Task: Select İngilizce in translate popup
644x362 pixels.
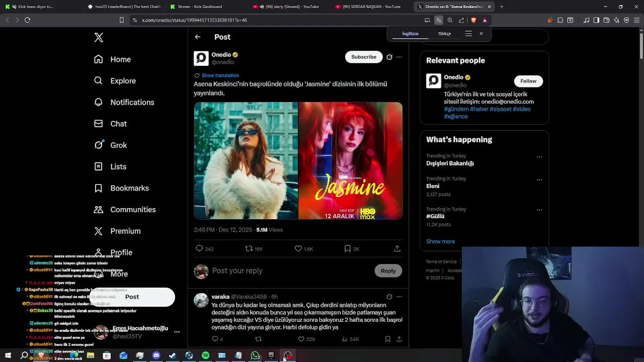Action: coord(410,34)
